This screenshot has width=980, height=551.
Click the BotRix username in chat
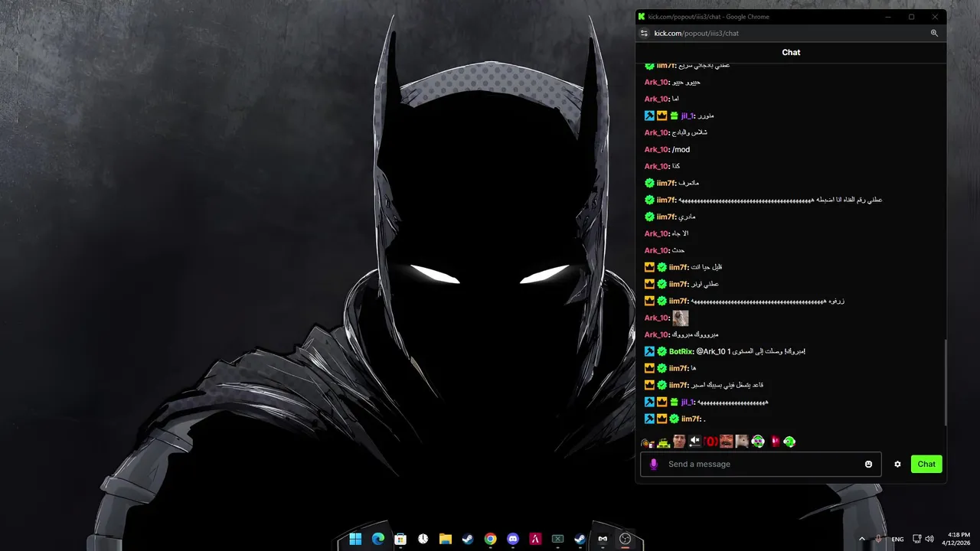pyautogui.click(x=681, y=351)
